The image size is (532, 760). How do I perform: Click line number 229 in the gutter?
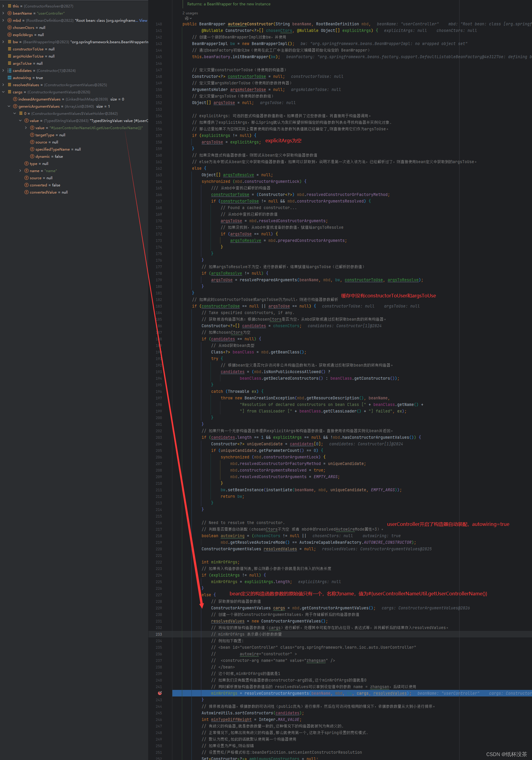(159, 608)
